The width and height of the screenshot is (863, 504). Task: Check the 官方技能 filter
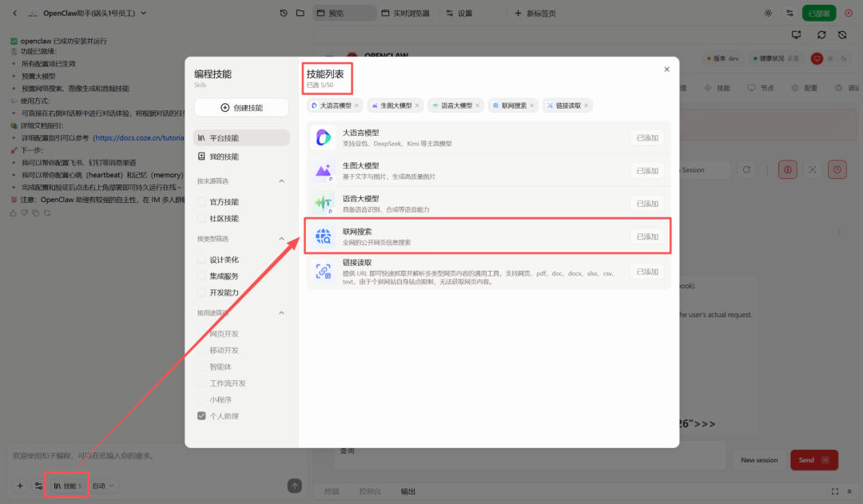201,202
